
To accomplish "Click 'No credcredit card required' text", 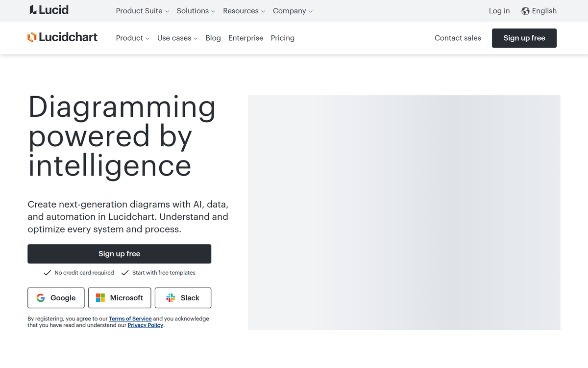I will 84,273.
